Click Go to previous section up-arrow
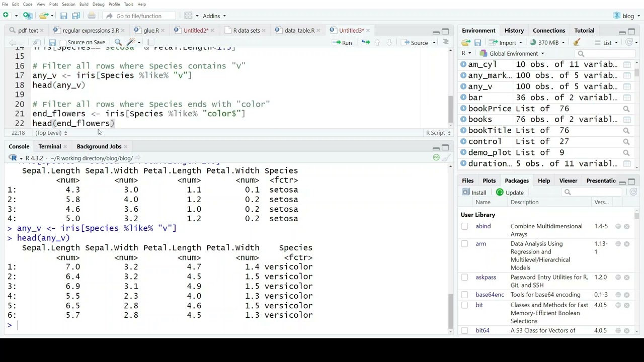The width and height of the screenshot is (644, 362). (377, 42)
